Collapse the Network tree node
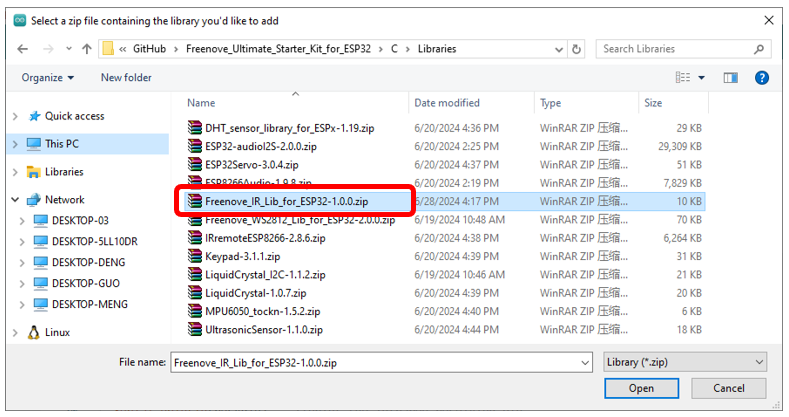 tap(15, 200)
